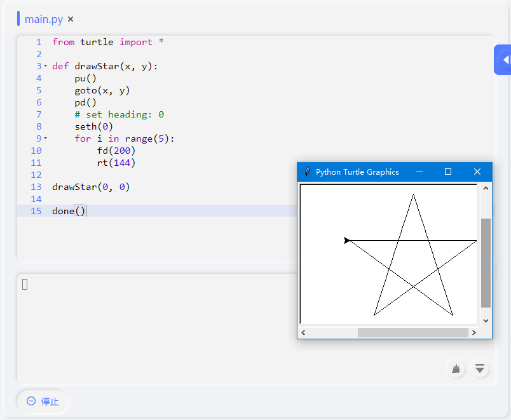Select the main.py file tab
This screenshot has width=511, height=420.
coord(44,19)
